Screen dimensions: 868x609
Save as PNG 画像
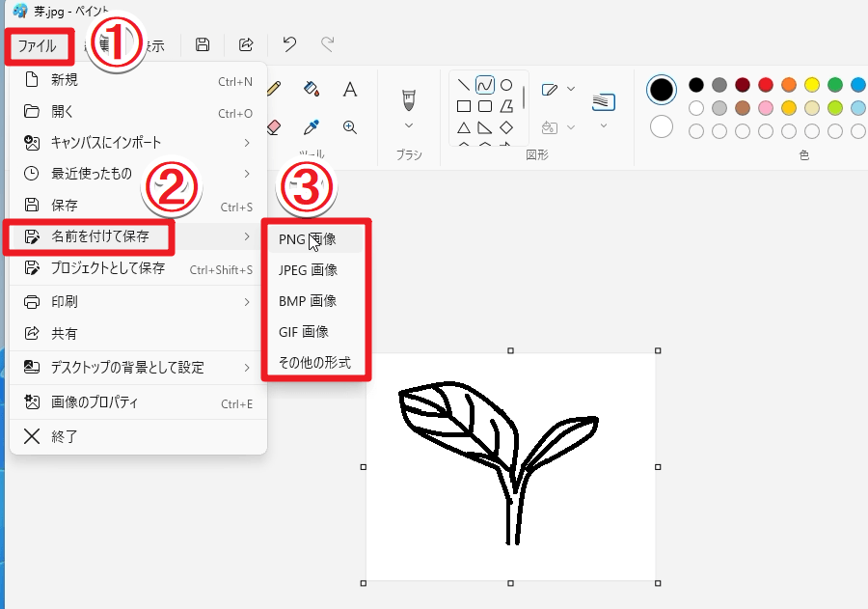316,239
